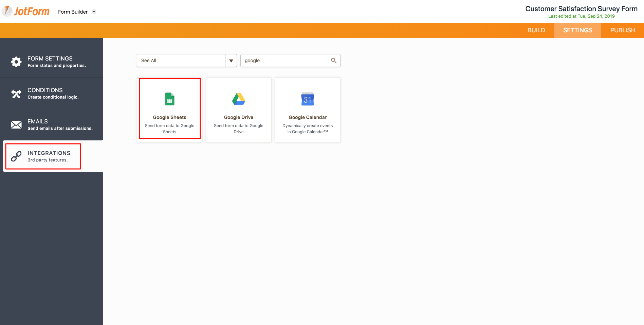
Task: Click the 'Send emails after submissions.' subtitle
Action: 60,129
